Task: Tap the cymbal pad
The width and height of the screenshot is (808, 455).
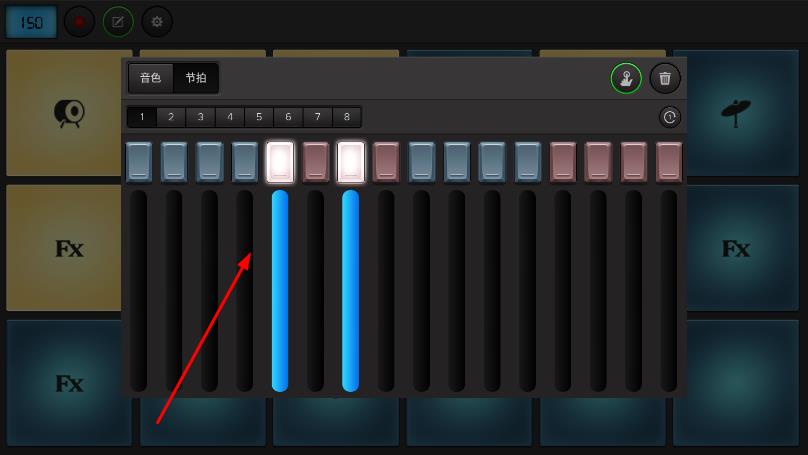Action: pyautogui.click(x=736, y=112)
